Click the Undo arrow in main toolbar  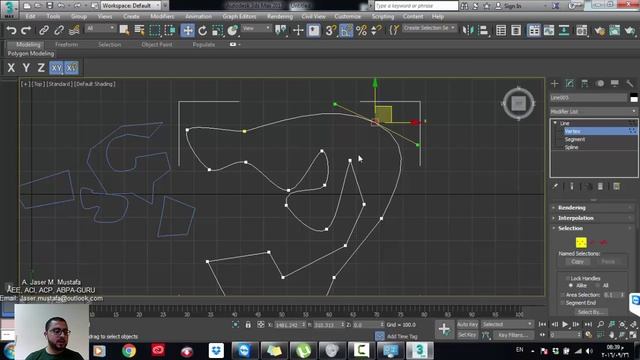coord(11,30)
